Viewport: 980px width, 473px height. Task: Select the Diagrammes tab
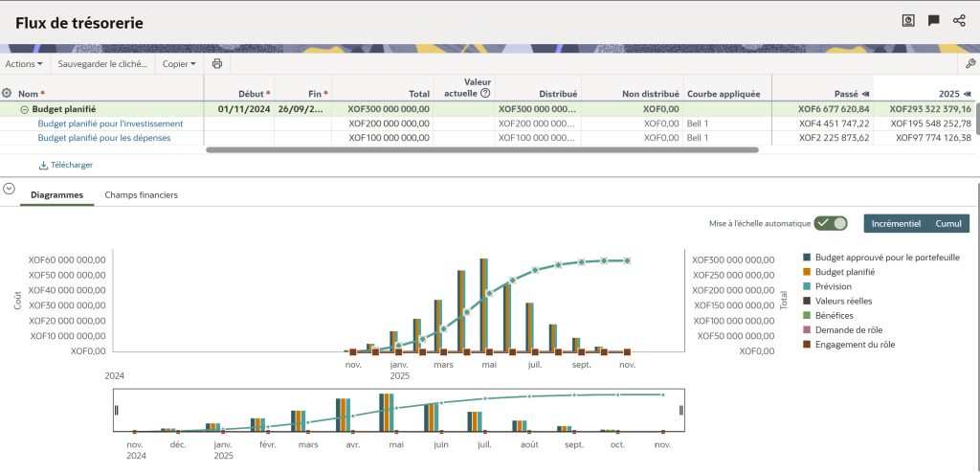pyautogui.click(x=56, y=194)
